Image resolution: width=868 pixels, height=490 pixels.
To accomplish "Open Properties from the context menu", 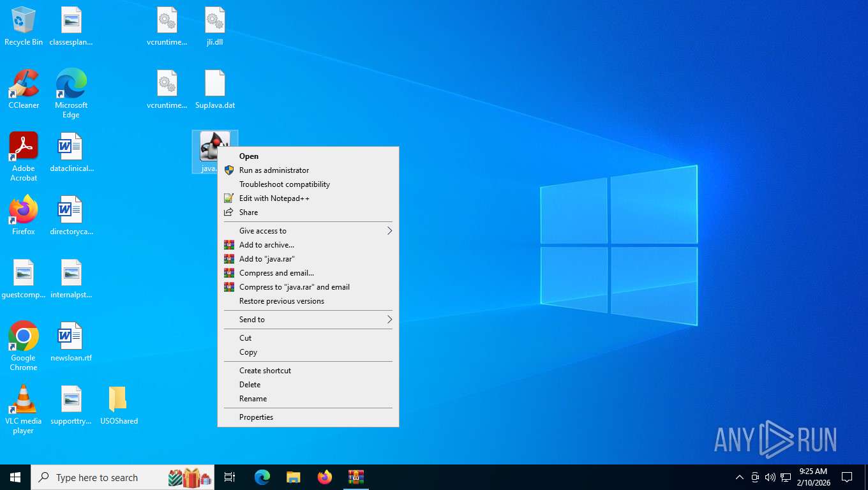I will pyautogui.click(x=308, y=417).
